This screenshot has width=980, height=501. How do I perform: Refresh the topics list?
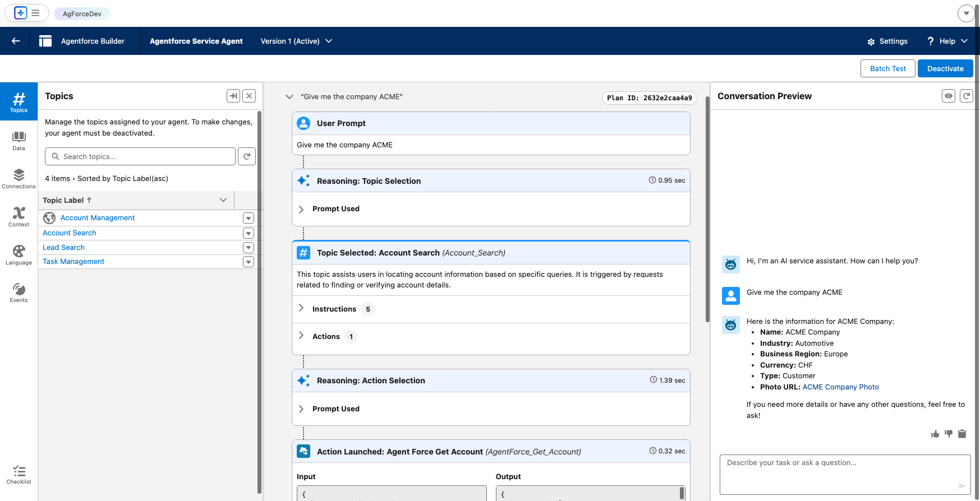pyautogui.click(x=247, y=156)
